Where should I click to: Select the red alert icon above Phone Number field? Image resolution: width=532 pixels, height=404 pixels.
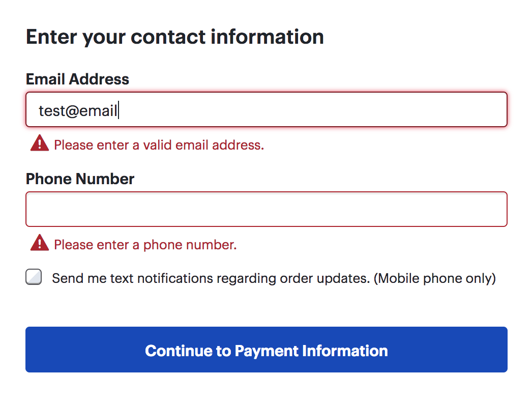[x=39, y=244]
